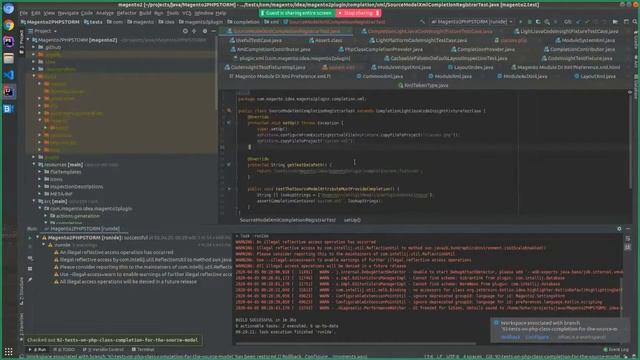Screen dimensions: 640x360
Task: Expand the META-INF folder
Action: tap(40, 194)
